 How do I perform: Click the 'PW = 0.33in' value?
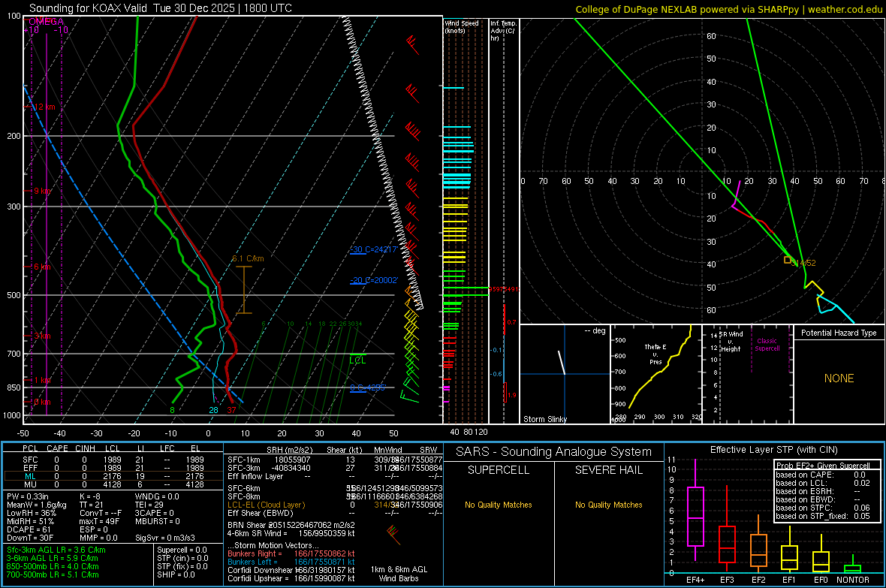[x=28, y=496]
